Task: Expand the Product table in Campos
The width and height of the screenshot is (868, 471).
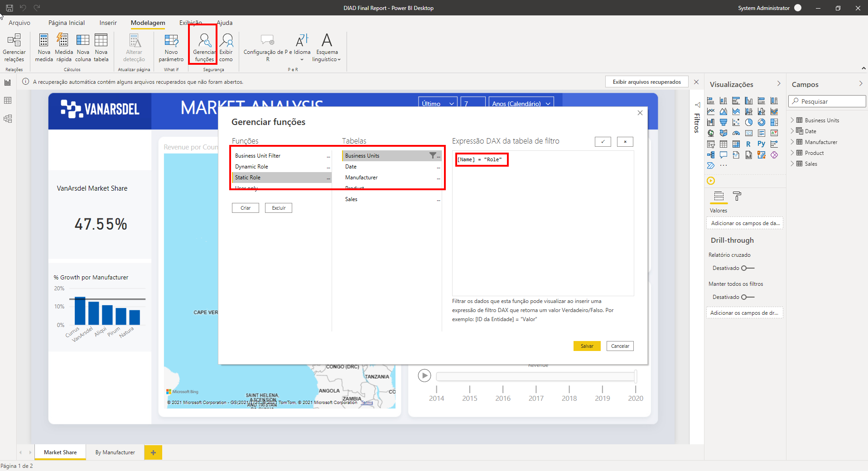Action: click(x=792, y=153)
